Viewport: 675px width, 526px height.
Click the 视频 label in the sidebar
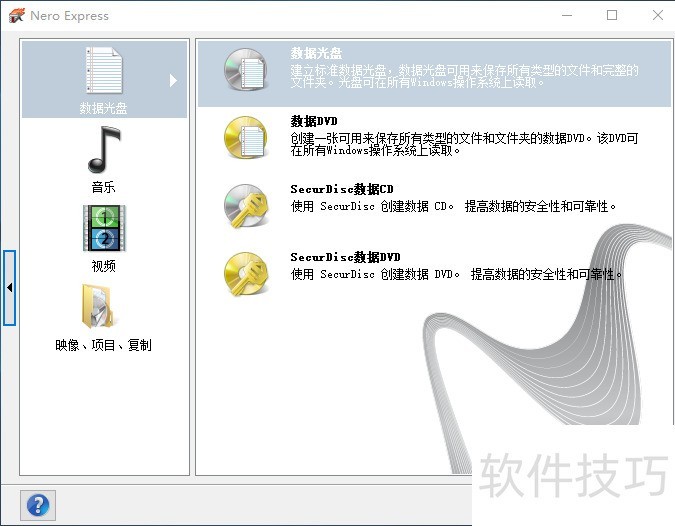[x=103, y=266]
